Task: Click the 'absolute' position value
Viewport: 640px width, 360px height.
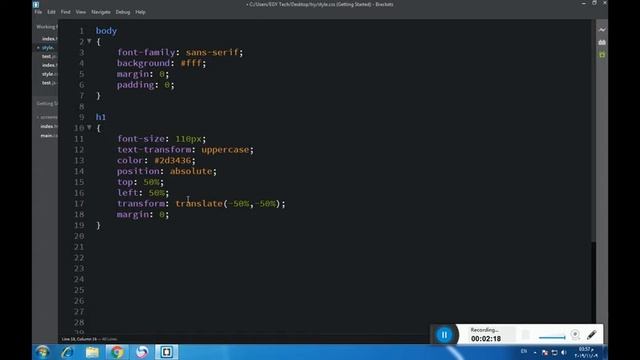Action: pos(191,171)
